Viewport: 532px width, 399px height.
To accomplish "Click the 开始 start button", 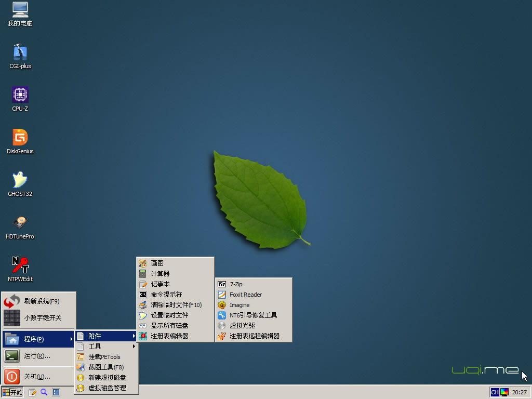I will (12, 392).
